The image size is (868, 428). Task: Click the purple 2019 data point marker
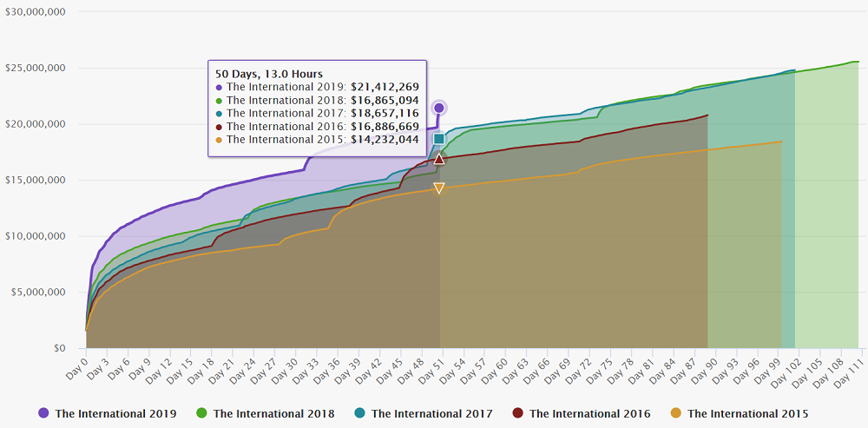439,108
